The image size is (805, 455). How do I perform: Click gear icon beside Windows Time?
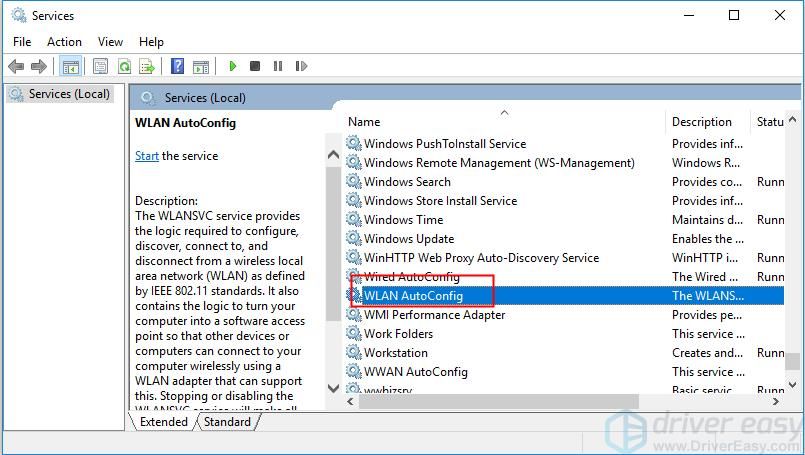[x=354, y=219]
